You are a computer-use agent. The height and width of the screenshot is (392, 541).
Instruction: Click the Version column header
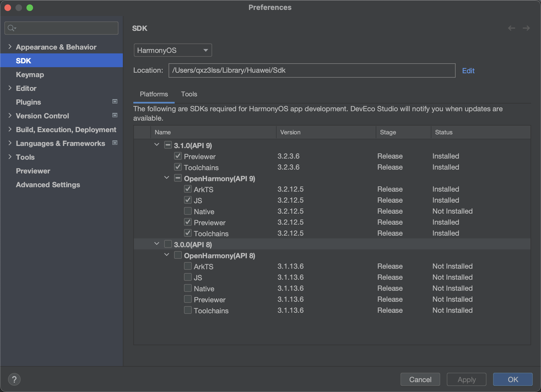click(326, 132)
